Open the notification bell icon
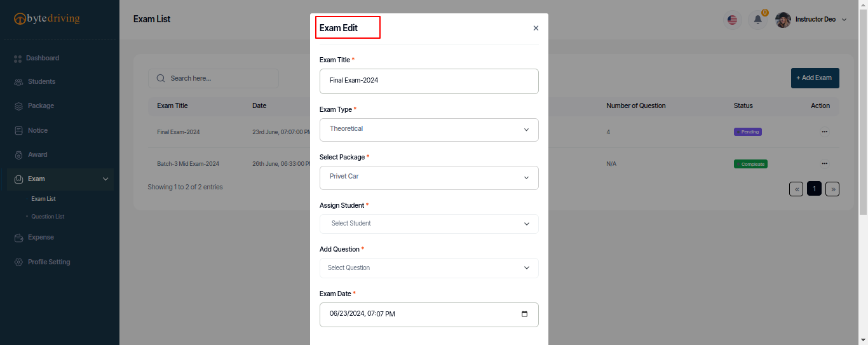Viewport: 868px width, 345px height. 757,20
